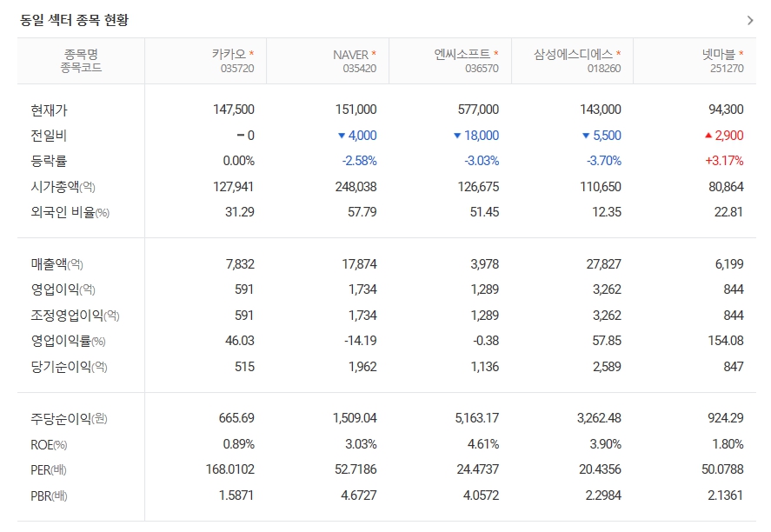The image size is (771, 532).
Task: Click the blue down arrow beside 18,000
Action: point(457,136)
